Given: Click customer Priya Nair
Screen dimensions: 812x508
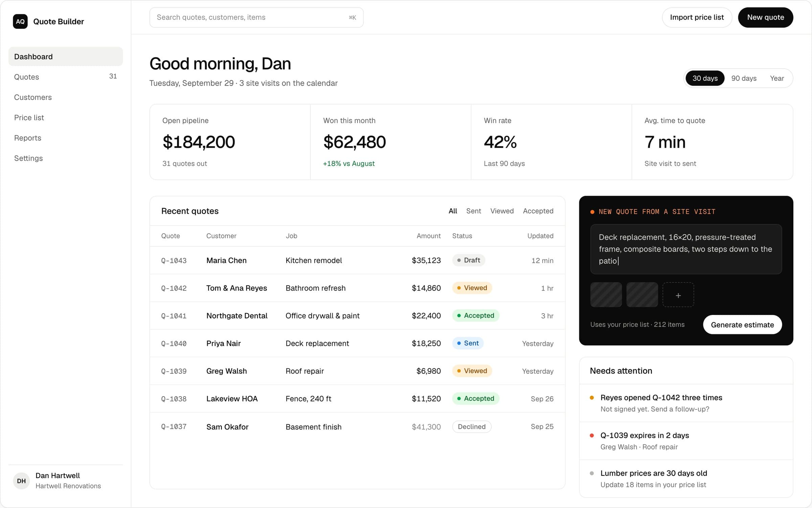Looking at the screenshot, I should [x=223, y=343].
